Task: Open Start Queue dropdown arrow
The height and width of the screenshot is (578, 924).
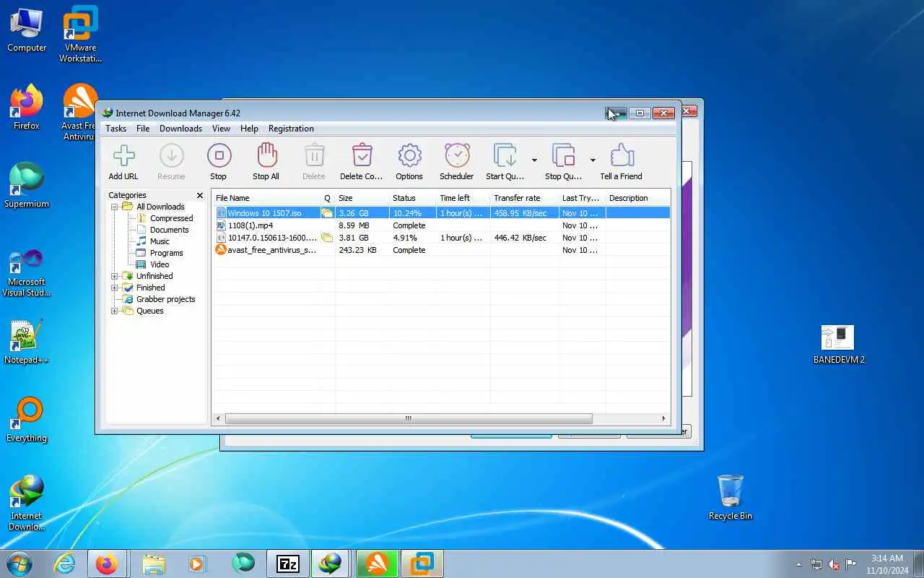Action: point(534,160)
